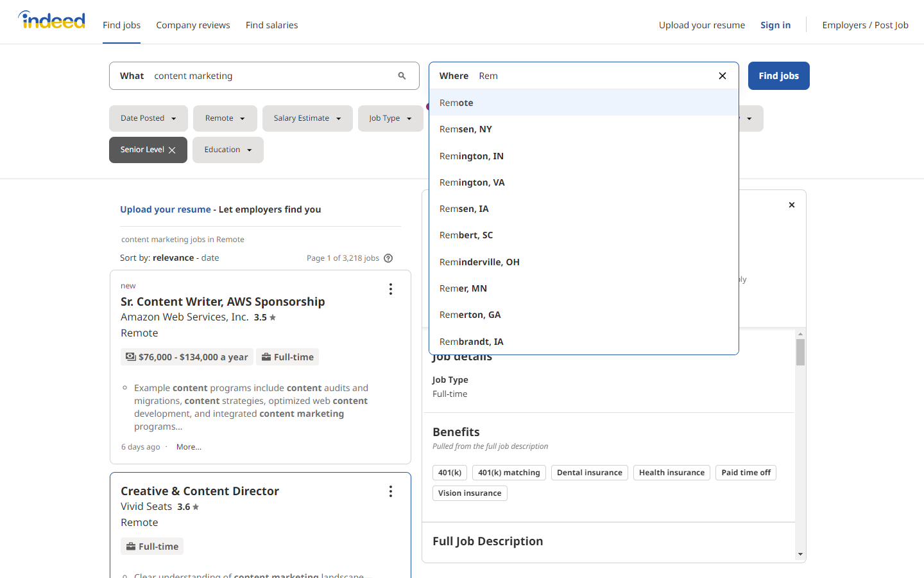Expand the Education filter dropdown
The width and height of the screenshot is (924, 578).
228,150
